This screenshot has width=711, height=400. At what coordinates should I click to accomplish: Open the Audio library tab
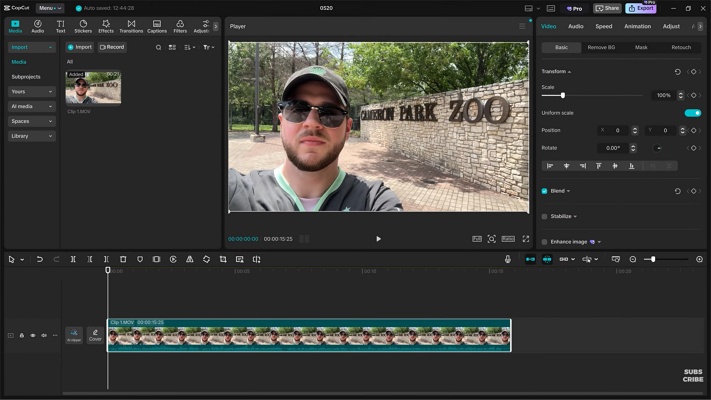point(38,26)
